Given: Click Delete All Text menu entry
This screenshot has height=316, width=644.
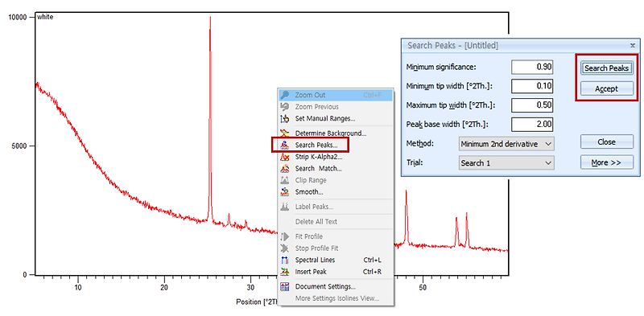Looking at the screenshot, I should (x=336, y=222).
